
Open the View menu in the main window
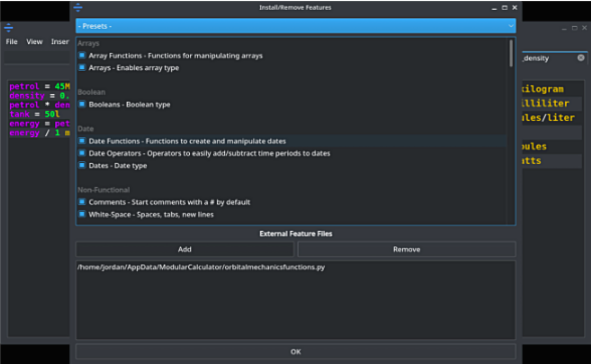[34, 42]
